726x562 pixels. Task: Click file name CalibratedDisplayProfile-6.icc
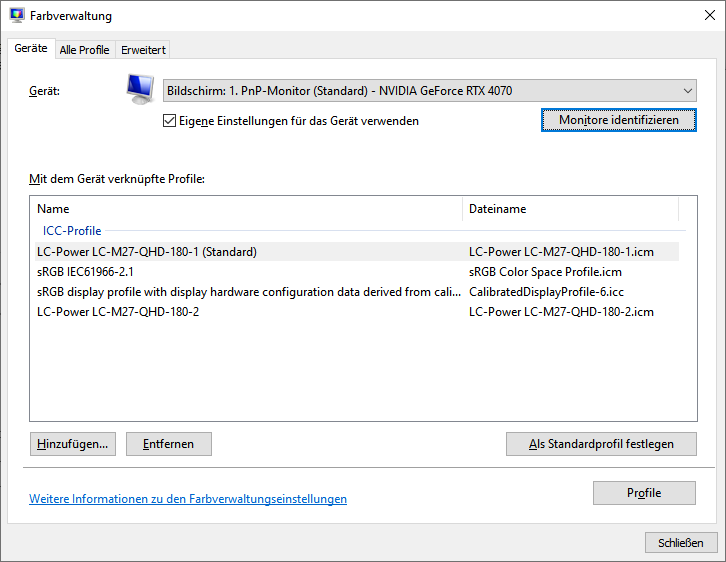(546, 292)
